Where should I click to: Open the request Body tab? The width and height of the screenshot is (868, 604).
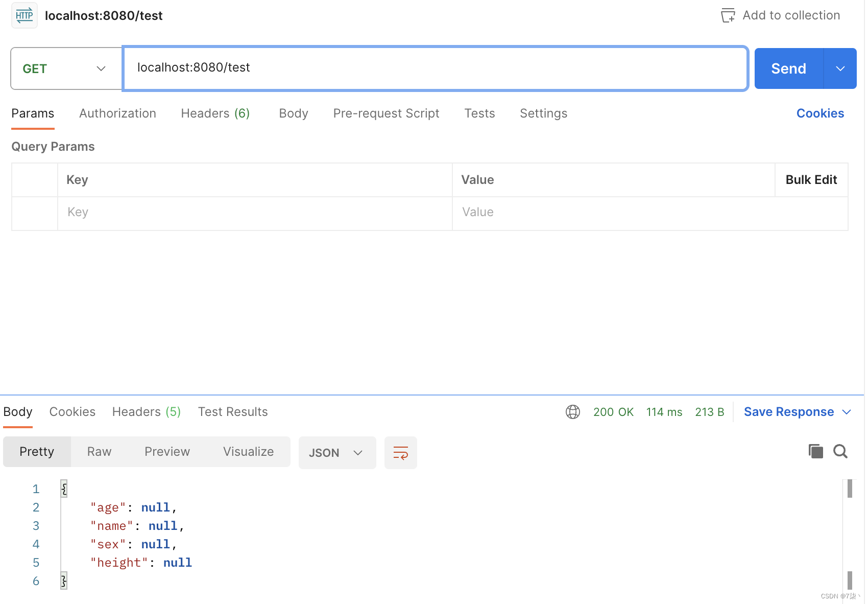point(294,113)
